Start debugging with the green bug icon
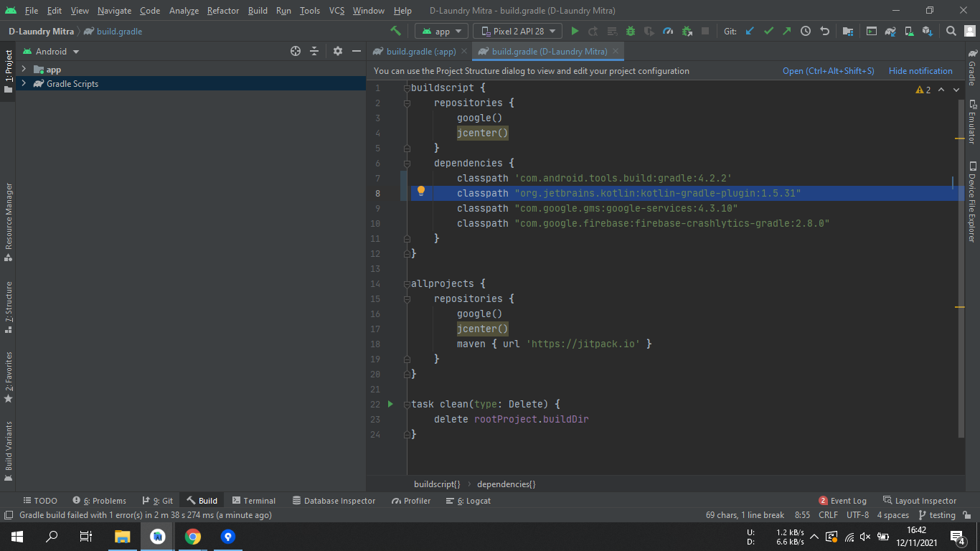This screenshot has height=551, width=980. click(x=631, y=31)
